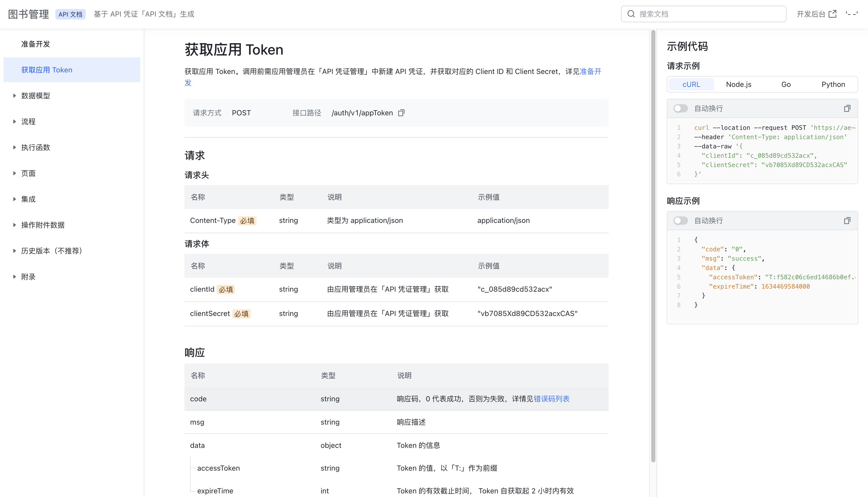Viewport: 868px width, 497px height.
Task: Open the 错误码列表 link in the response table
Action: pyautogui.click(x=552, y=398)
